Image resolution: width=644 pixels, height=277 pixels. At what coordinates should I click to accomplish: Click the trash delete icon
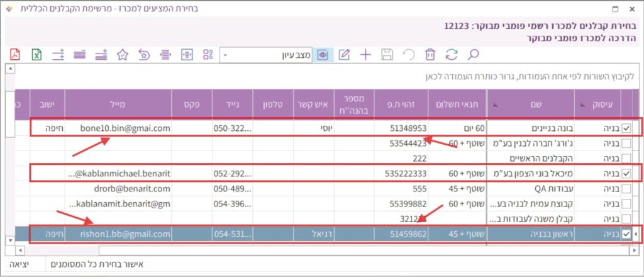click(x=430, y=55)
